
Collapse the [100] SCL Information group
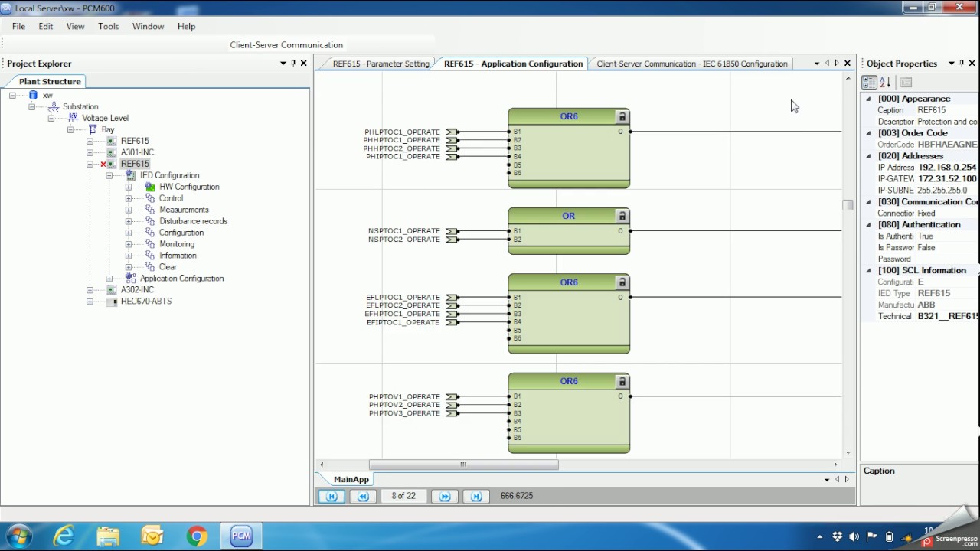868,271
